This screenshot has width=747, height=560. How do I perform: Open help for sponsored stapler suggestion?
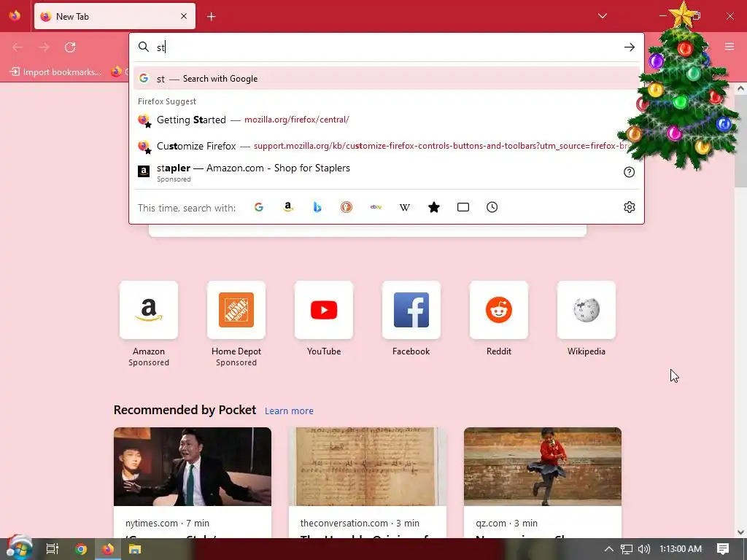tap(630, 172)
